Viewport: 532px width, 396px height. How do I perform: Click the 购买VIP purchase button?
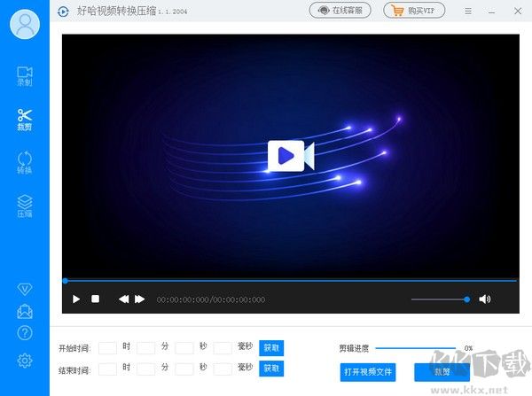[x=414, y=11]
